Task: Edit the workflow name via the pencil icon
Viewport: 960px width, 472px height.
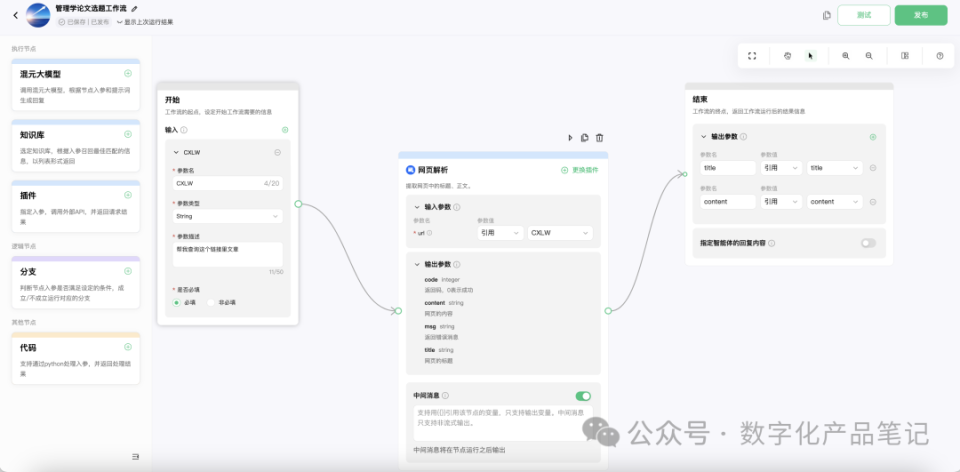Action: tap(135, 9)
